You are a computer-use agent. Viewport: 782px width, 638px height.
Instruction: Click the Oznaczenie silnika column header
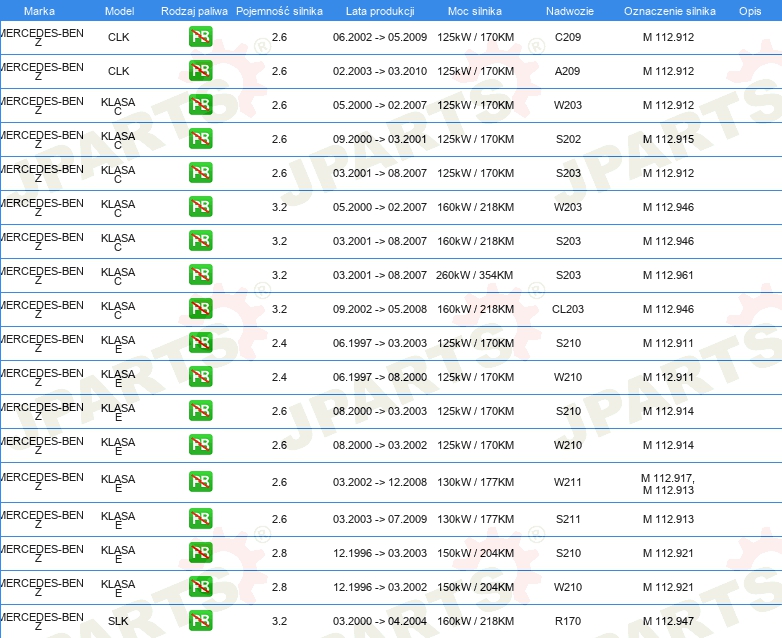(x=670, y=11)
